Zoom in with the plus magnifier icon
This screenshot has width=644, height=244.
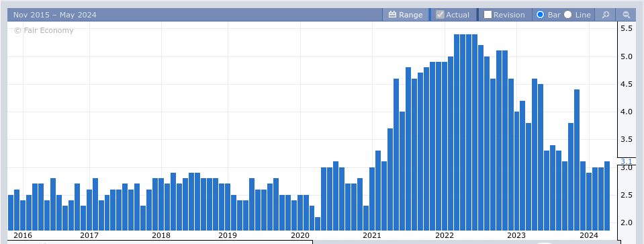606,15
